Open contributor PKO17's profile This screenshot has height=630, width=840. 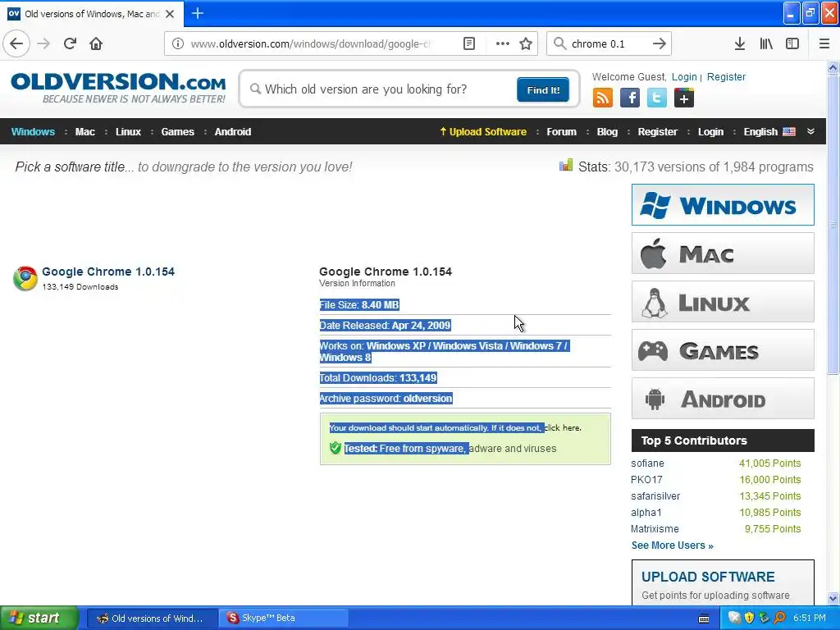click(646, 480)
